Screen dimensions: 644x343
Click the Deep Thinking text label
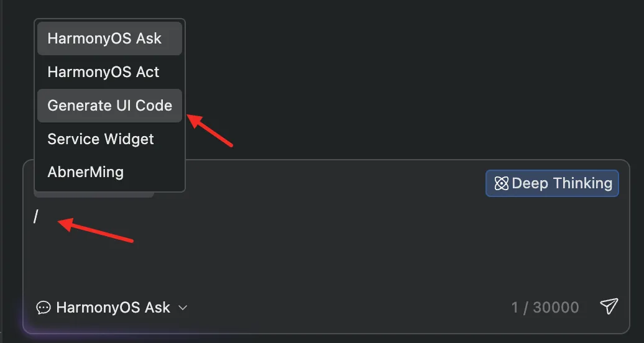point(563,183)
